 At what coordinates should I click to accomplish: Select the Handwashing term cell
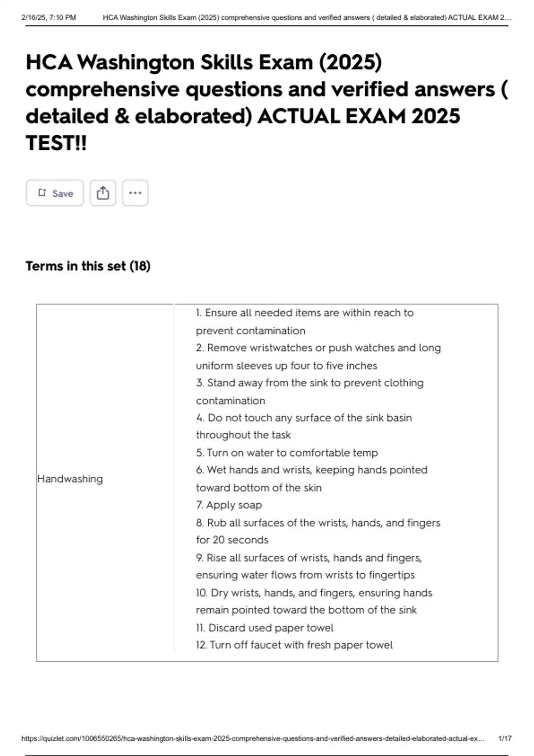(x=70, y=479)
